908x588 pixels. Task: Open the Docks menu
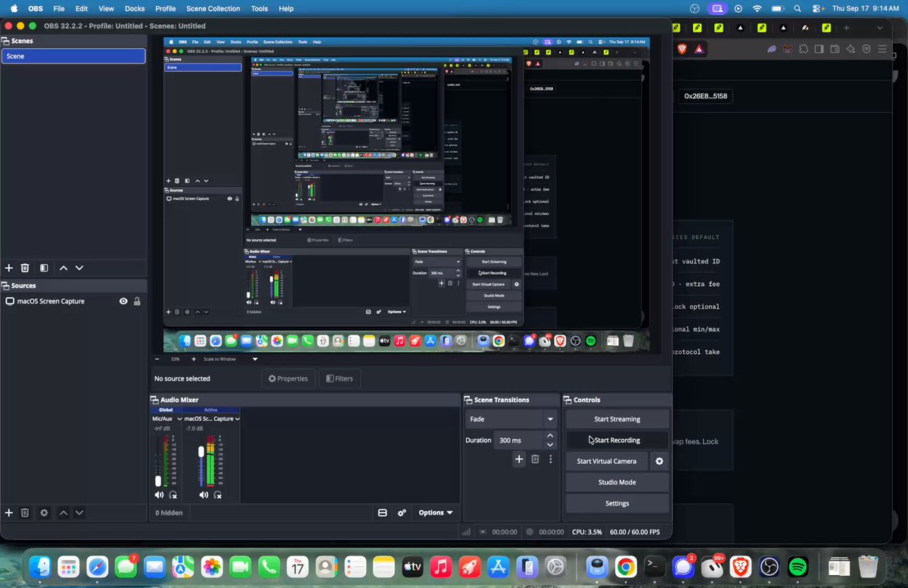pyautogui.click(x=135, y=8)
